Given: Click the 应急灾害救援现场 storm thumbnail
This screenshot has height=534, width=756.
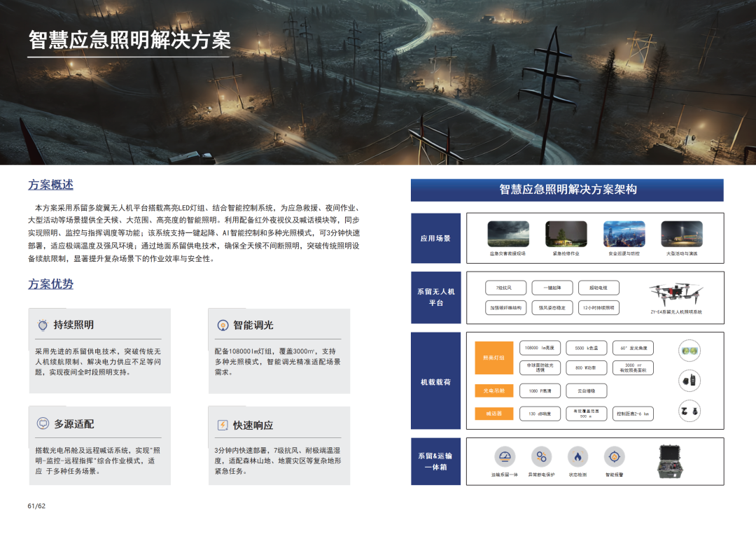Looking at the screenshot, I should click(508, 234).
